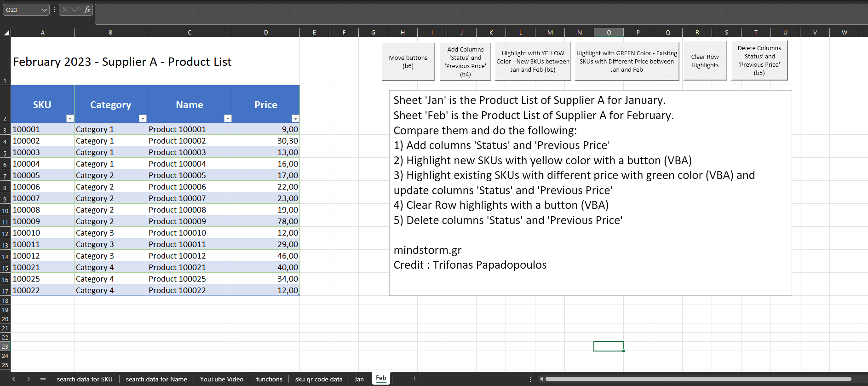Click the New Sheet plus icon
The width and height of the screenshot is (868, 386).
coord(414,379)
